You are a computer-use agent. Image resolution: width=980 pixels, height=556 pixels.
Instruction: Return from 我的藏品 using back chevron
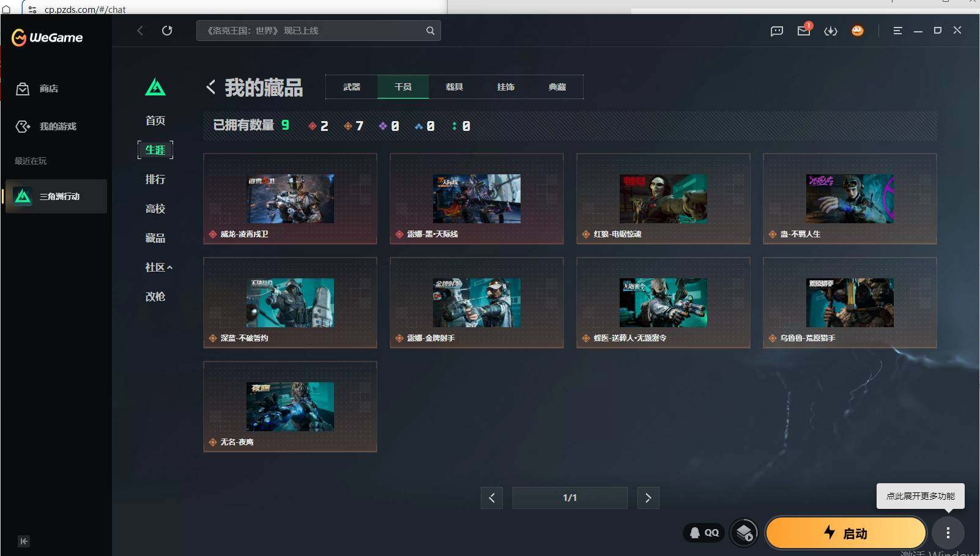click(210, 87)
